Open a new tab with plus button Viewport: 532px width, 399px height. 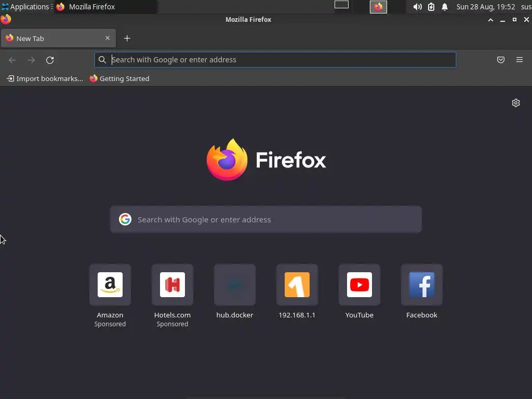pos(127,38)
